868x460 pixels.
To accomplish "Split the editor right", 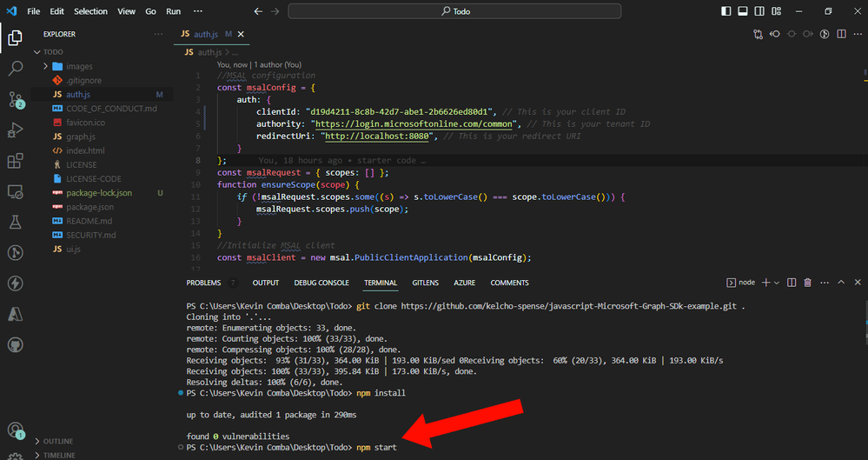I will pyautogui.click(x=841, y=35).
